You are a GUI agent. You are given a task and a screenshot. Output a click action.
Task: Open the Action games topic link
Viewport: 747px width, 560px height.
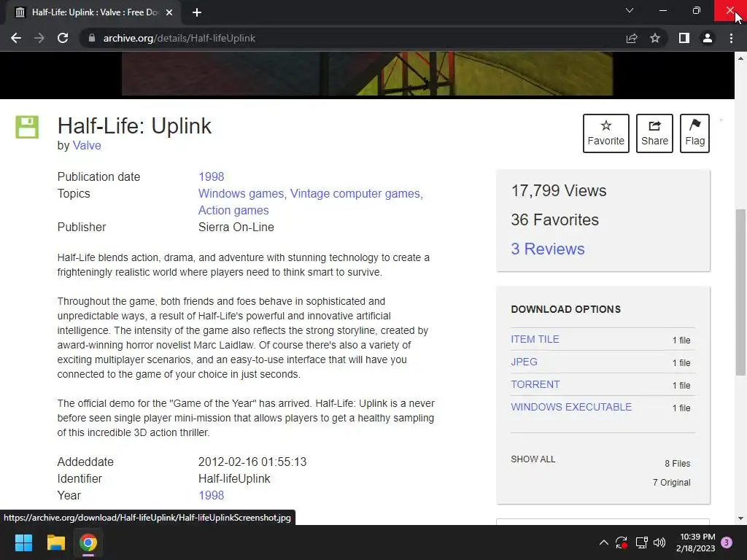(x=233, y=210)
